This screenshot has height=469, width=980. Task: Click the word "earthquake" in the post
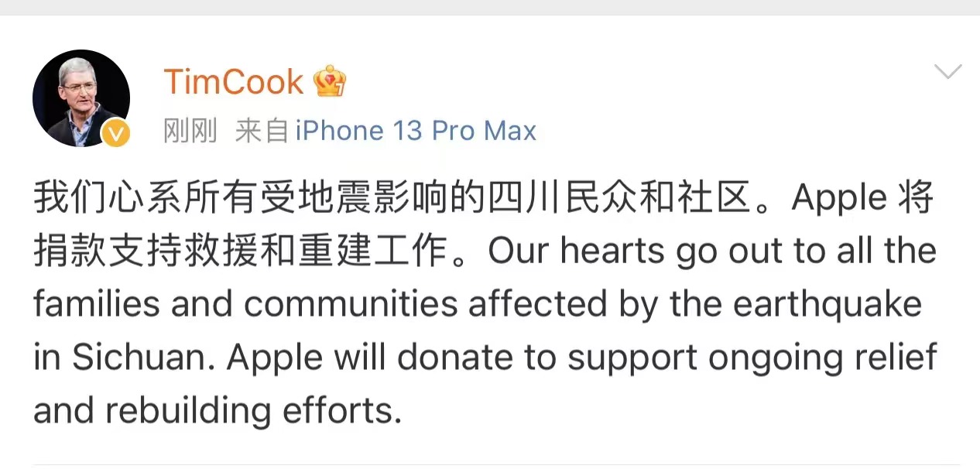pyautogui.click(x=828, y=305)
